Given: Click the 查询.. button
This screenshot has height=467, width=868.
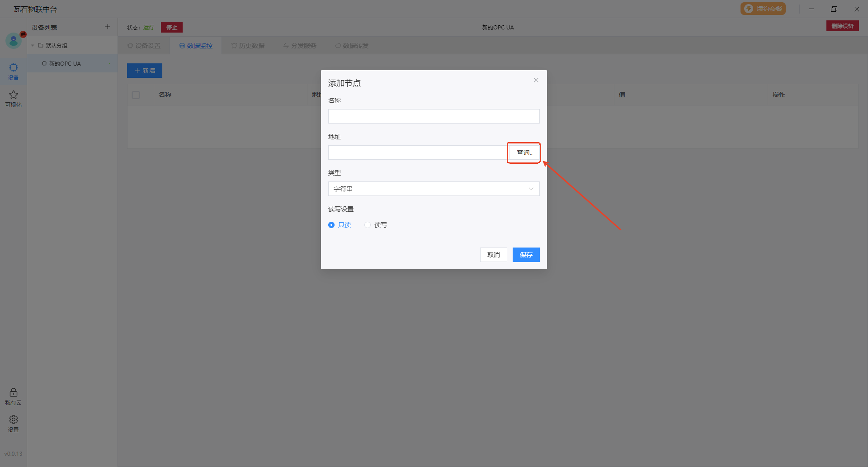Looking at the screenshot, I should 524,153.
